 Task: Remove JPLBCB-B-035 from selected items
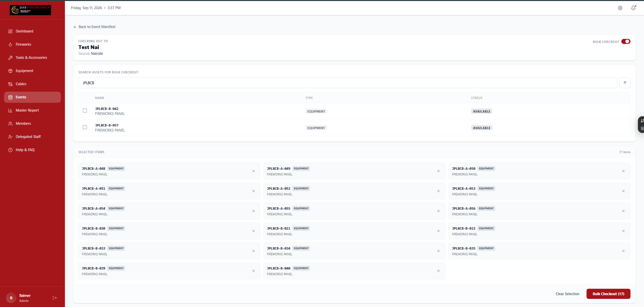click(623, 251)
